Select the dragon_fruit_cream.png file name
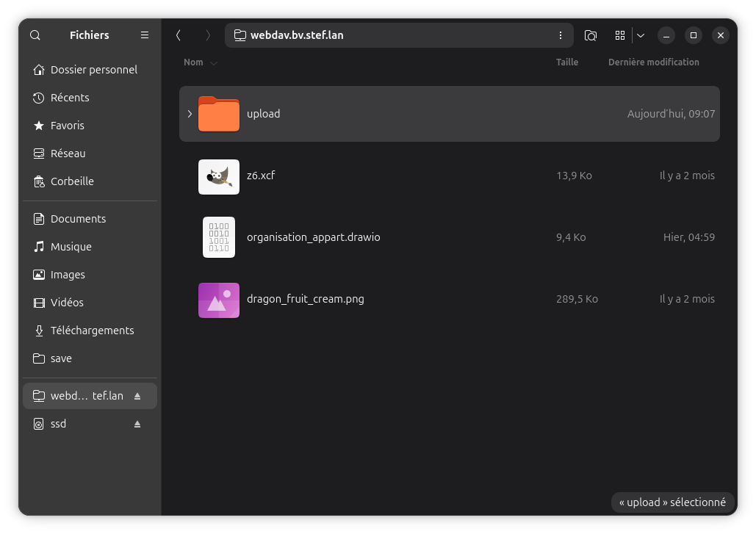 coord(305,299)
